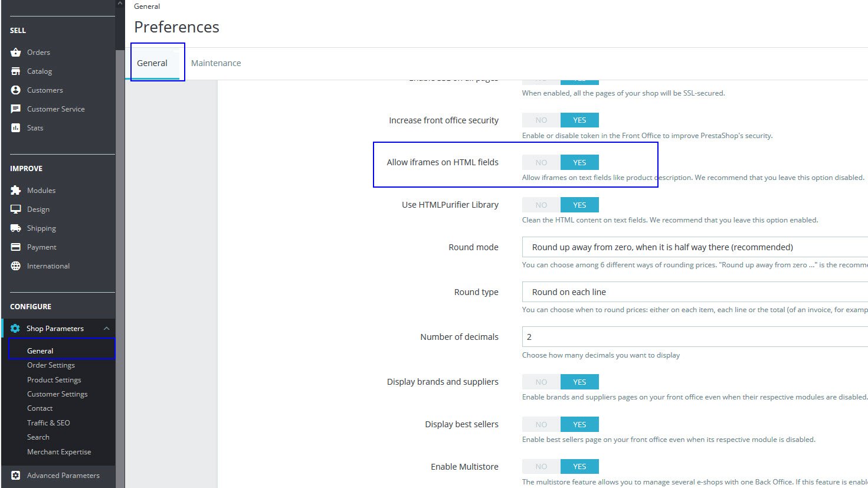Open Order Settings submenu item
Screen dimensions: 868x488
tap(51, 365)
